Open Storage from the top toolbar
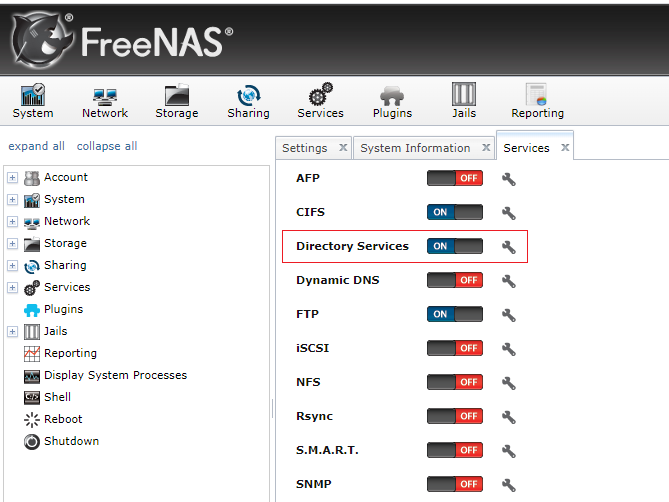 coord(177,101)
